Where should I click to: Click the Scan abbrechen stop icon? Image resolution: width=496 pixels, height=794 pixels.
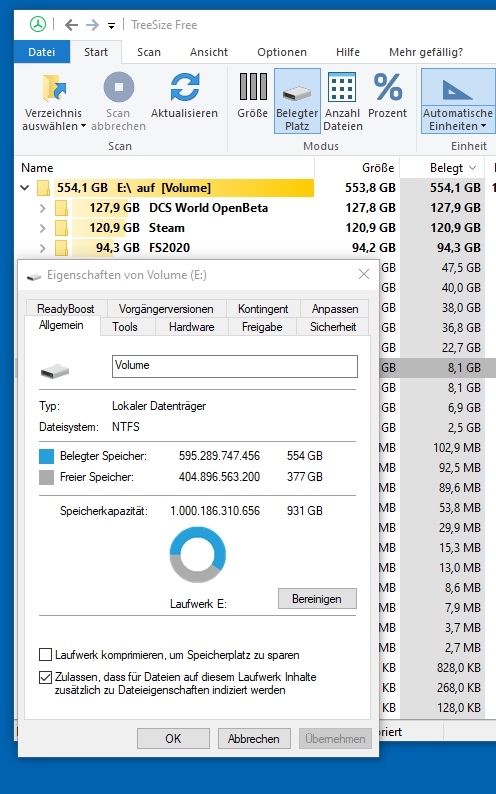click(x=118, y=87)
